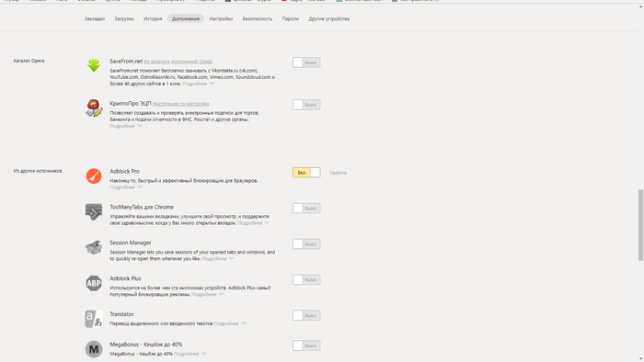
Task: Enable the SaveFrom.net toggle switch
Action: [306, 62]
